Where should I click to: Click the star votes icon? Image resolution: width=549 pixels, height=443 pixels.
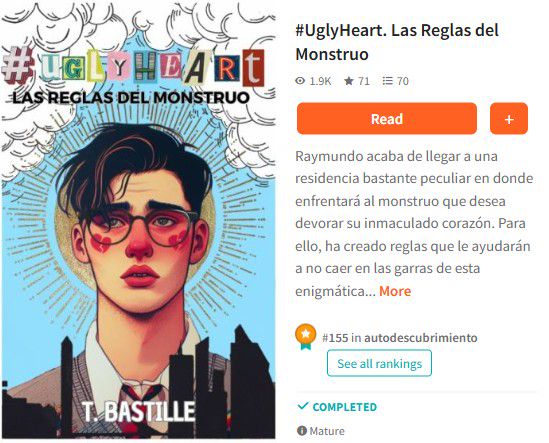pyautogui.click(x=348, y=81)
